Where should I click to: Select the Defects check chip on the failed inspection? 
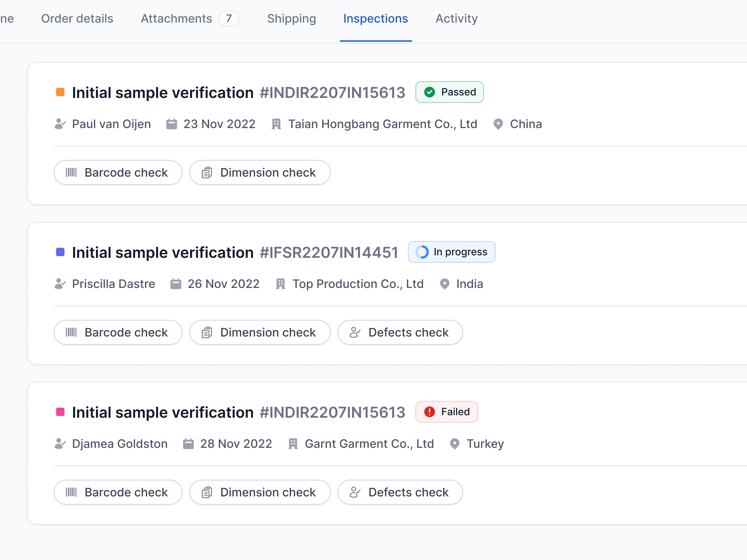coord(400,492)
